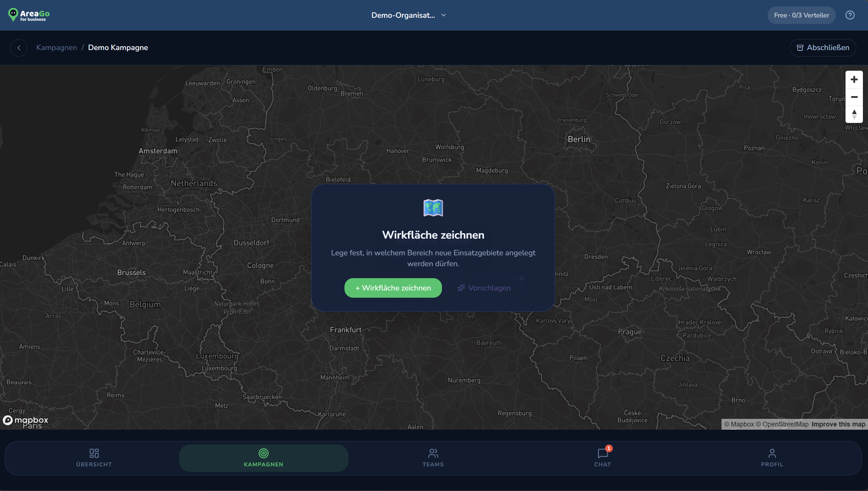Image resolution: width=868 pixels, height=491 pixels.
Task: Click the world map icon in dialog
Action: pos(433,208)
